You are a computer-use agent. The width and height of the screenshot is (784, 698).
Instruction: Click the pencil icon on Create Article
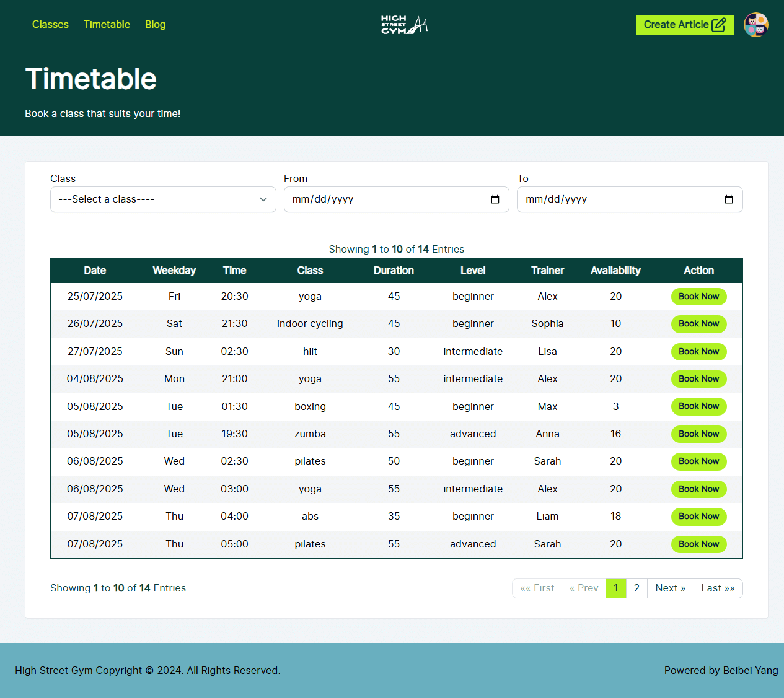(719, 25)
